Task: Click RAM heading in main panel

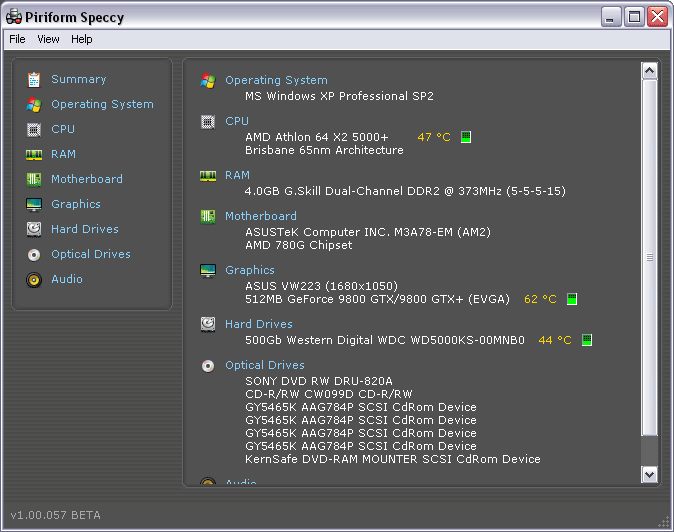Action: (x=237, y=175)
